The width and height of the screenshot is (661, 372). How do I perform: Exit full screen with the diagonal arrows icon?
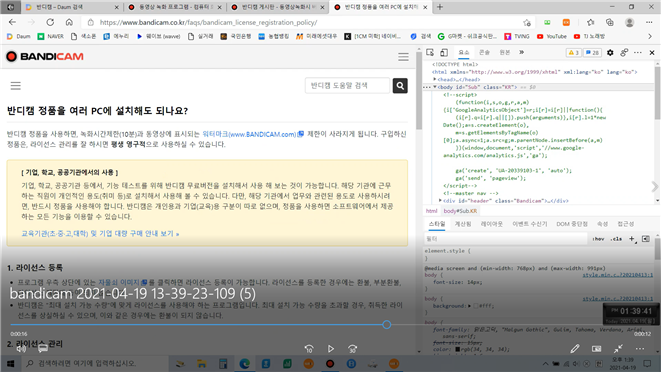(618, 349)
